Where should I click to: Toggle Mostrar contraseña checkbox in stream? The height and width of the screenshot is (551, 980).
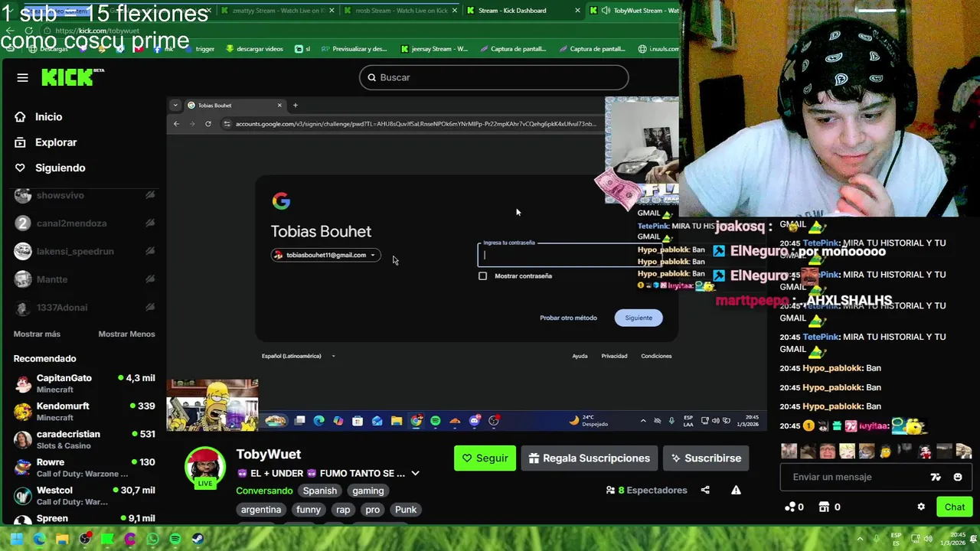tap(482, 275)
